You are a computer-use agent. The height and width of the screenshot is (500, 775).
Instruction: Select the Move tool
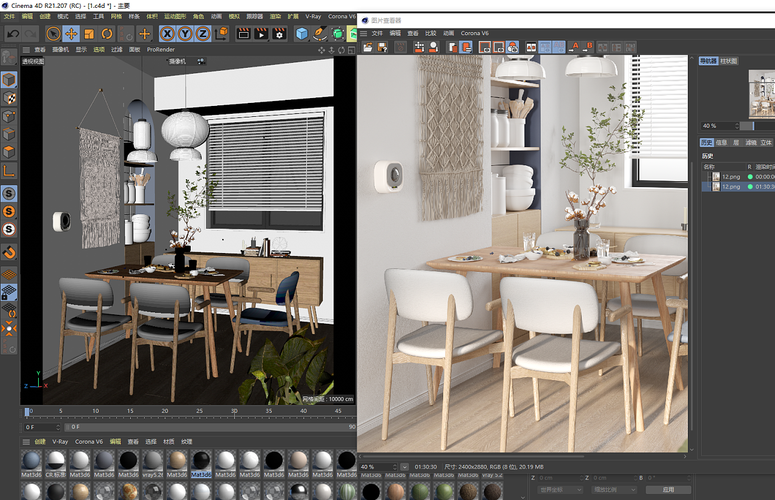coord(71,33)
